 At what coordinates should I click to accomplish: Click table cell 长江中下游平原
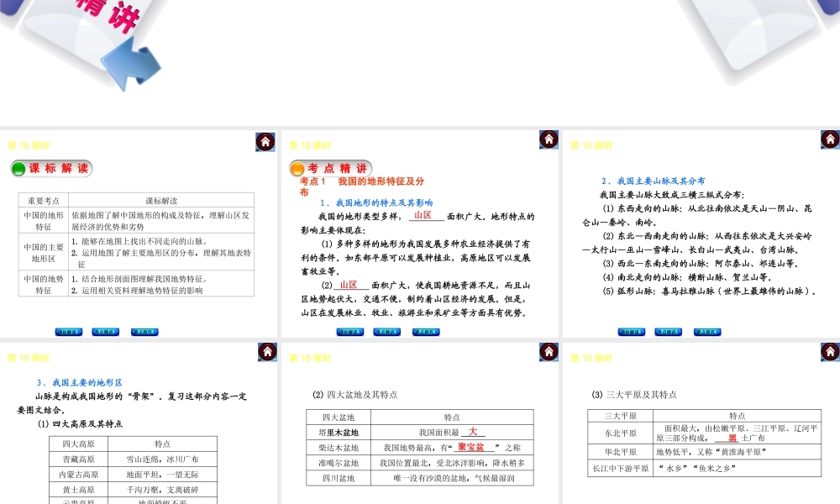point(621,468)
